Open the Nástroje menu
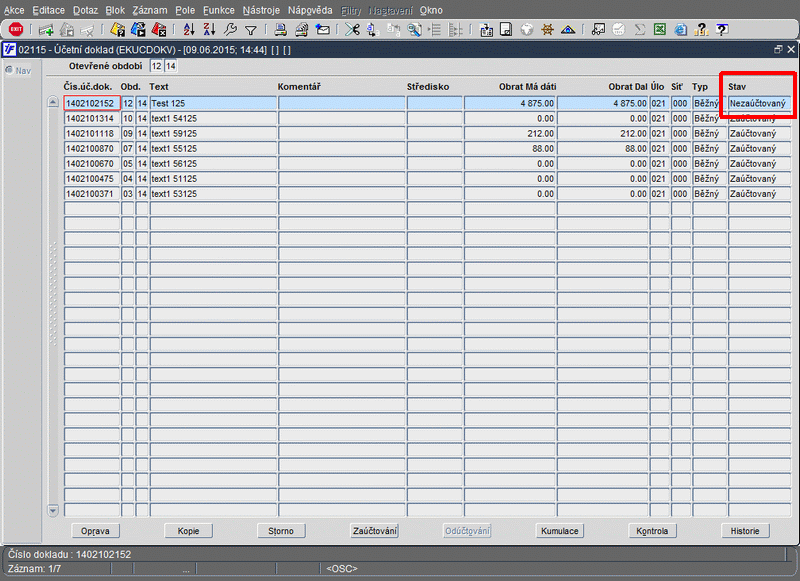The width and height of the screenshot is (800, 581). point(261,10)
